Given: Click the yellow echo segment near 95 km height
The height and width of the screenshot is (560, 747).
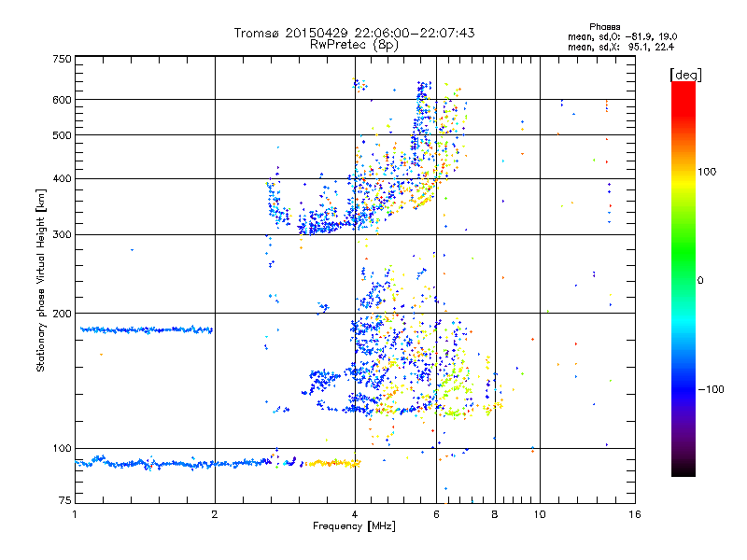Looking at the screenshot, I should (x=333, y=463).
